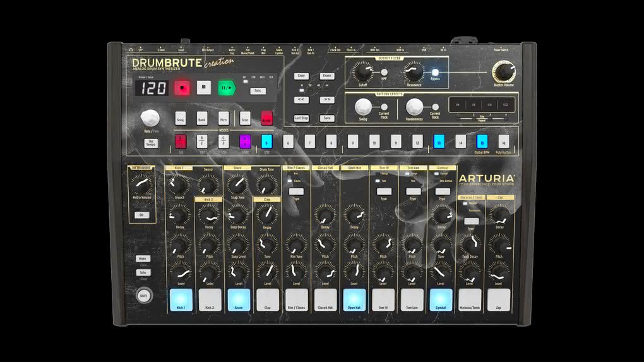This screenshot has width=644, height=362.
Task: Click the Tap Tempo button
Action: point(151,143)
